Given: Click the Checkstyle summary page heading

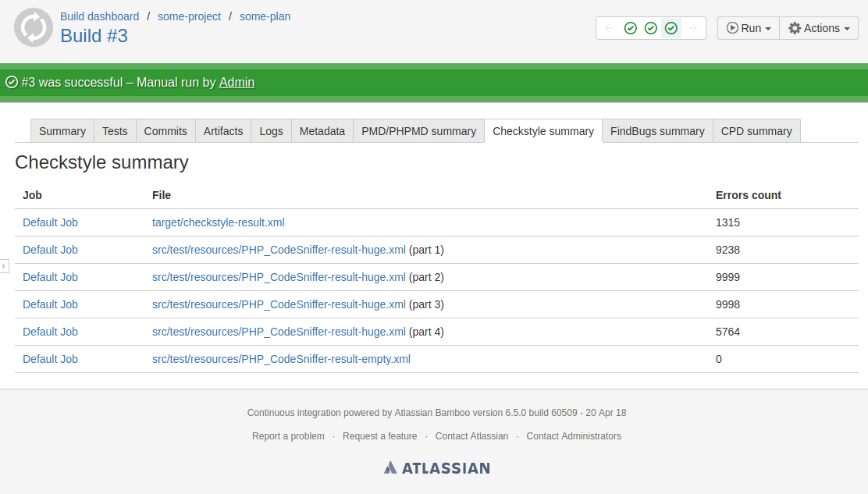Looking at the screenshot, I should 101,162.
